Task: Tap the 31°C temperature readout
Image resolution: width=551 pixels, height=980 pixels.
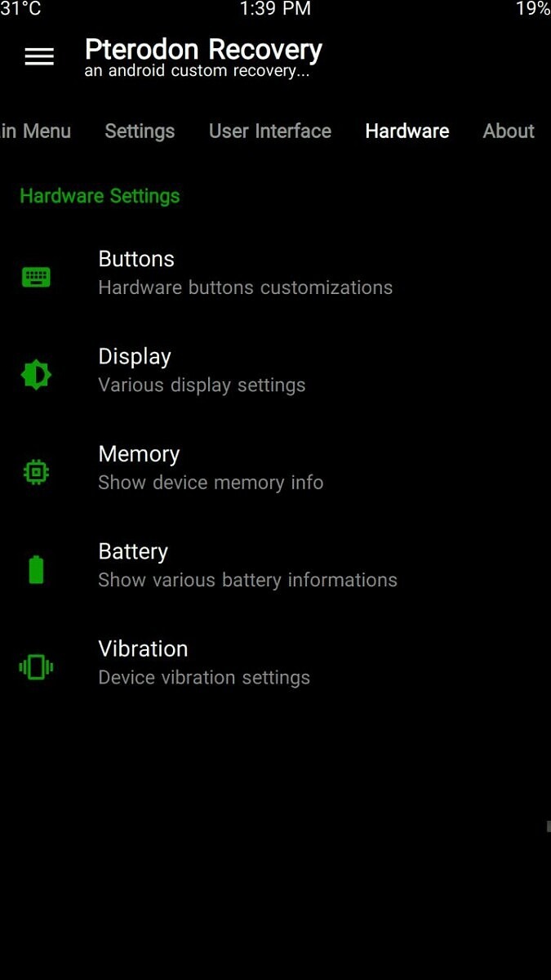Action: click(20, 9)
